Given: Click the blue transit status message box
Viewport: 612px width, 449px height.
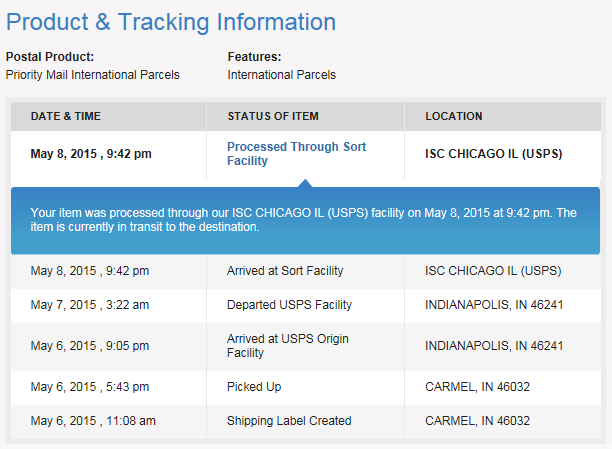Looking at the screenshot, I should click(x=305, y=221).
